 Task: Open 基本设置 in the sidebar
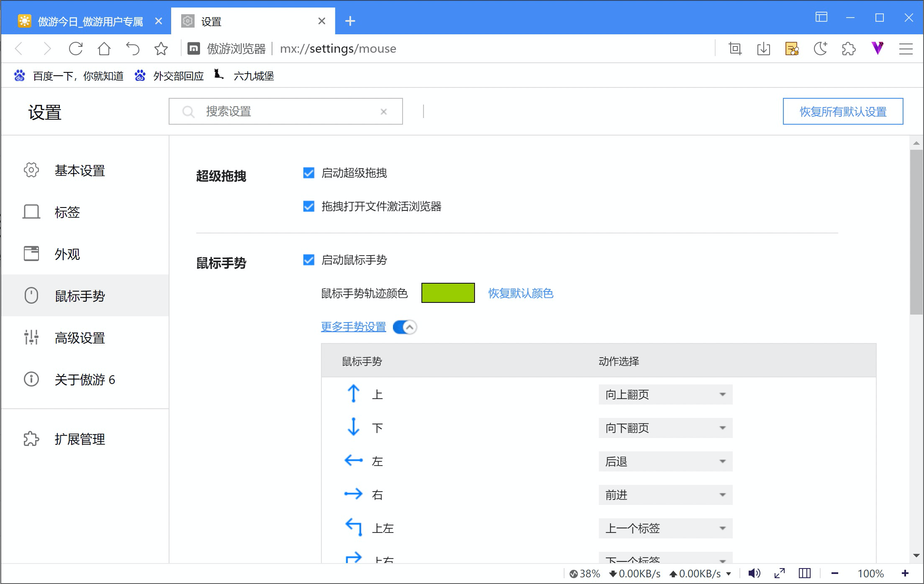coord(85,170)
